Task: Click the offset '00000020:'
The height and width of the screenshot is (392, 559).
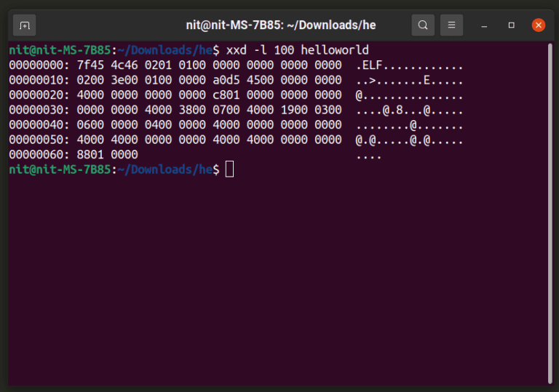Action: coord(39,95)
